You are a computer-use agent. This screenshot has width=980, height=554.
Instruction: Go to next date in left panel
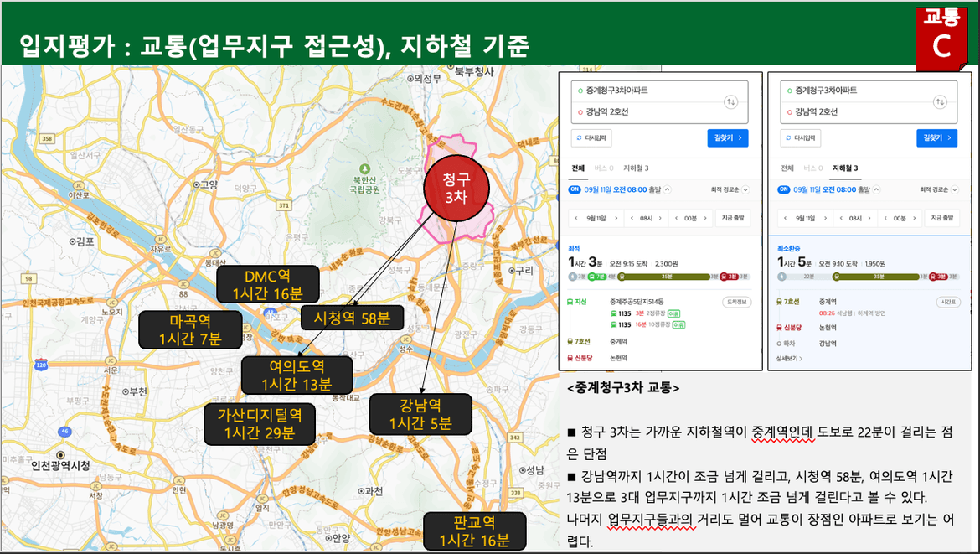616,218
